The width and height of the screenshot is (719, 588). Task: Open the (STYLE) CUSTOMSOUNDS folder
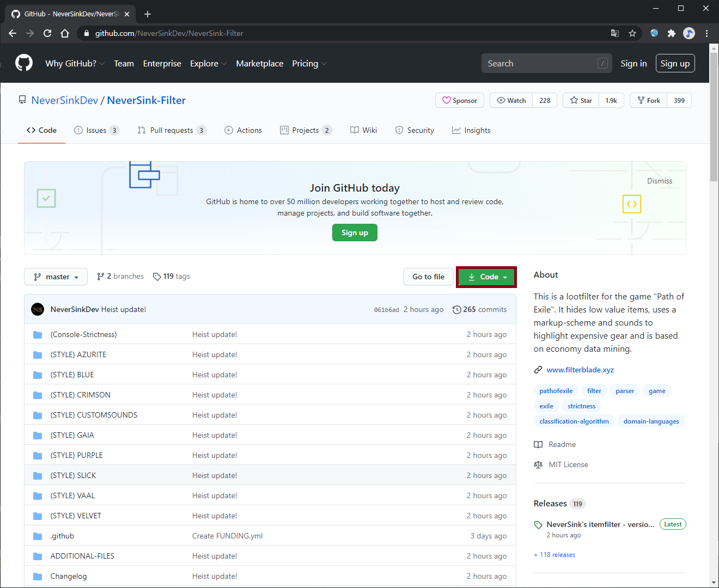point(94,415)
